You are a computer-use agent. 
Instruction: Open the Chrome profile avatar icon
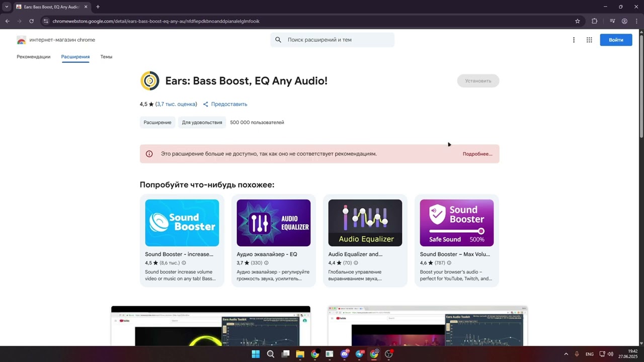[x=624, y=21]
